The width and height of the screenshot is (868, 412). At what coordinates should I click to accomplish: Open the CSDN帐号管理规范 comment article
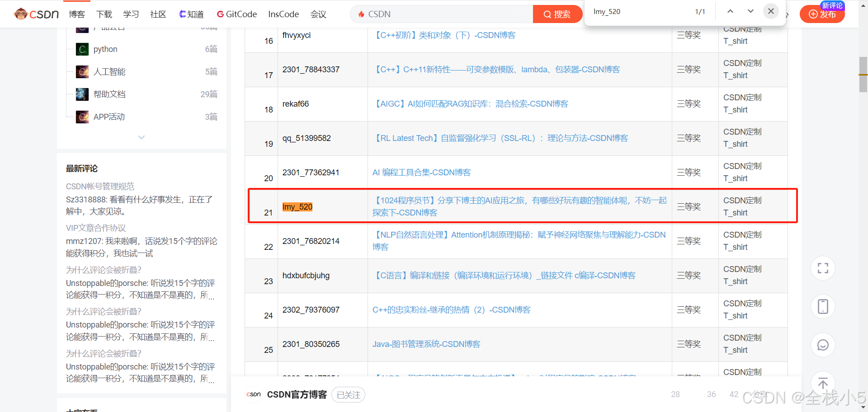[x=100, y=187]
